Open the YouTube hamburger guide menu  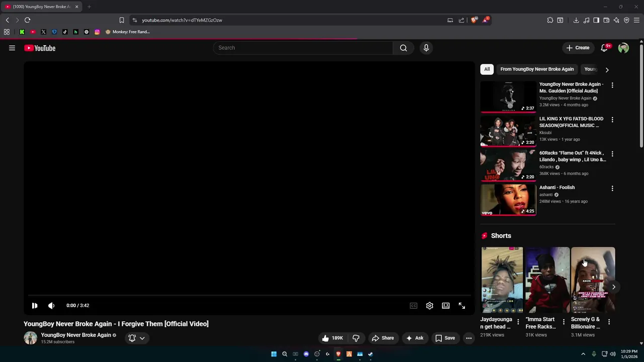point(12,48)
